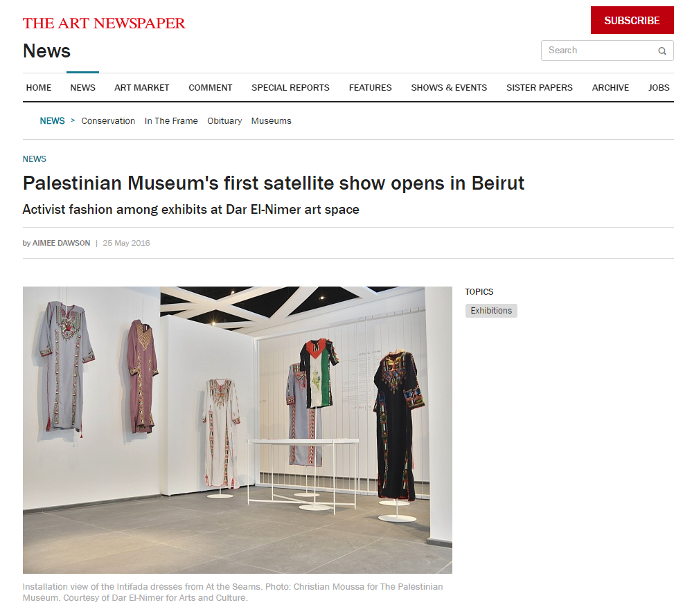Click the Museums sub-category link

click(272, 121)
